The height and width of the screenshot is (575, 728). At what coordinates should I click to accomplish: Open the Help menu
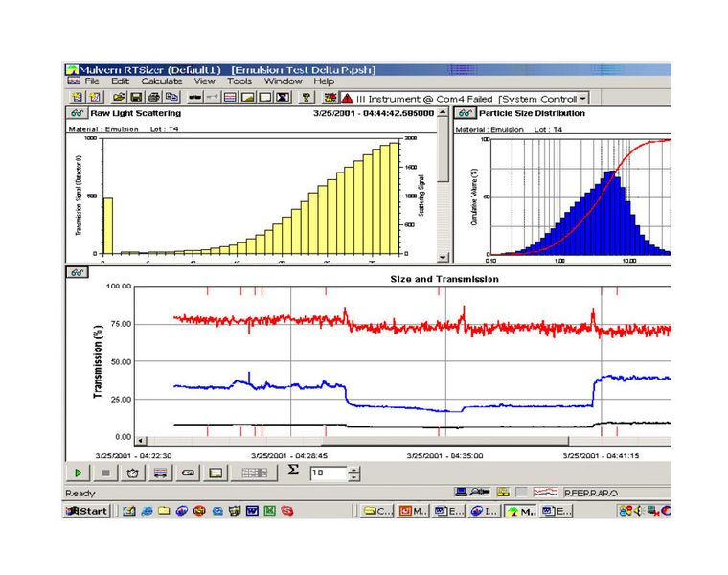(x=324, y=81)
